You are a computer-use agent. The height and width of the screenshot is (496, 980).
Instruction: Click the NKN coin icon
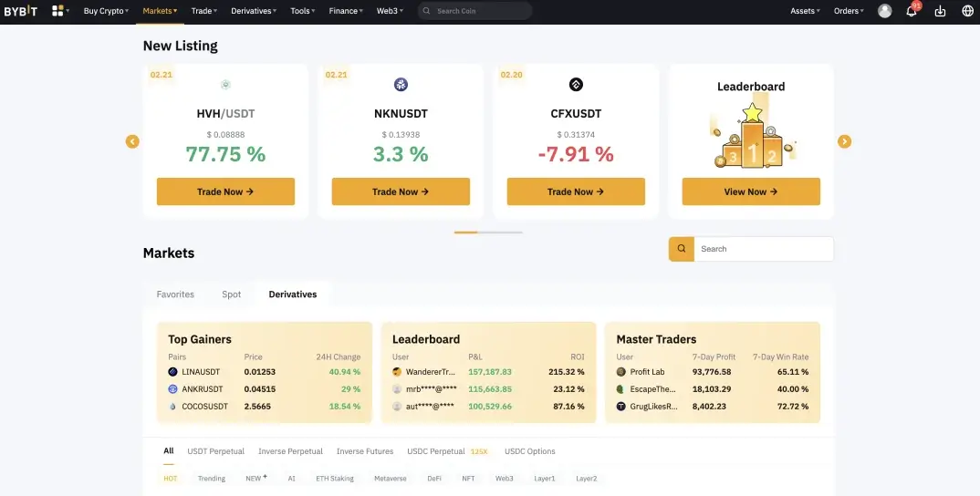401,84
